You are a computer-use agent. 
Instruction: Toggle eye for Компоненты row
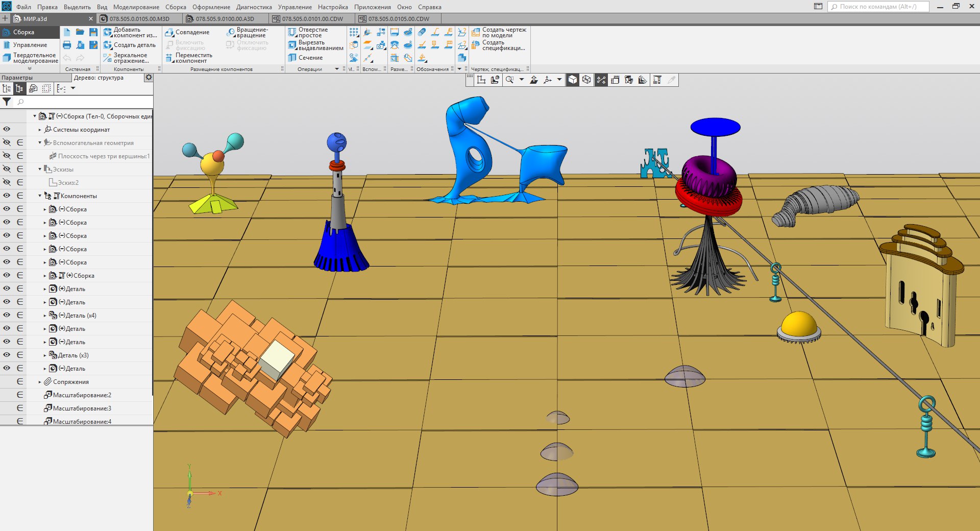click(7, 196)
